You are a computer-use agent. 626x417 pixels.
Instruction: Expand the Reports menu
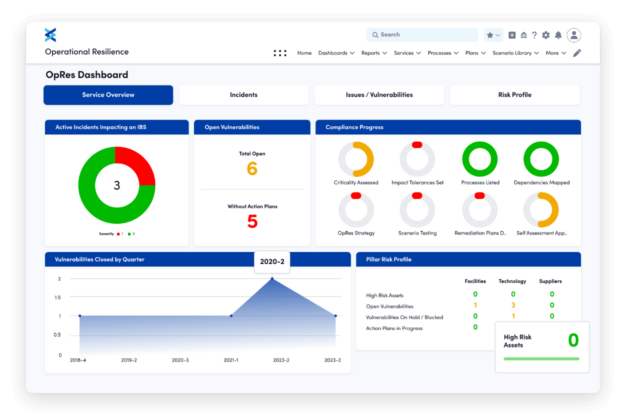coord(374,53)
